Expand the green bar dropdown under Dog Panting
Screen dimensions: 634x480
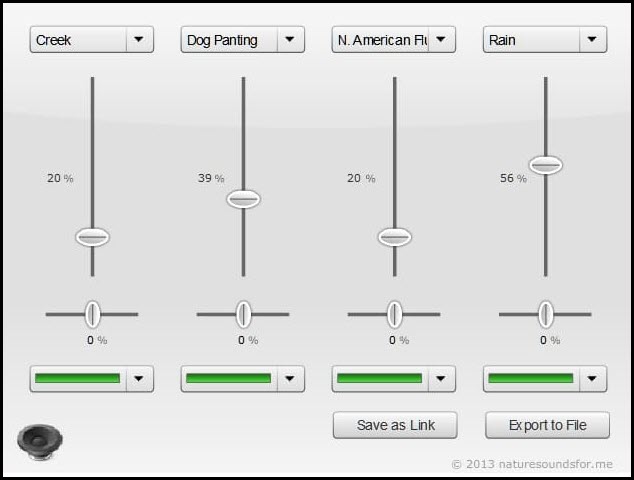point(242,379)
